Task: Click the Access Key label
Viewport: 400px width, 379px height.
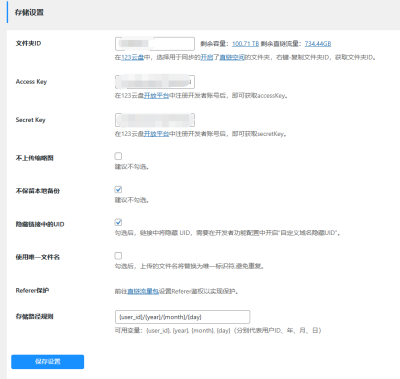Action: pos(31,82)
